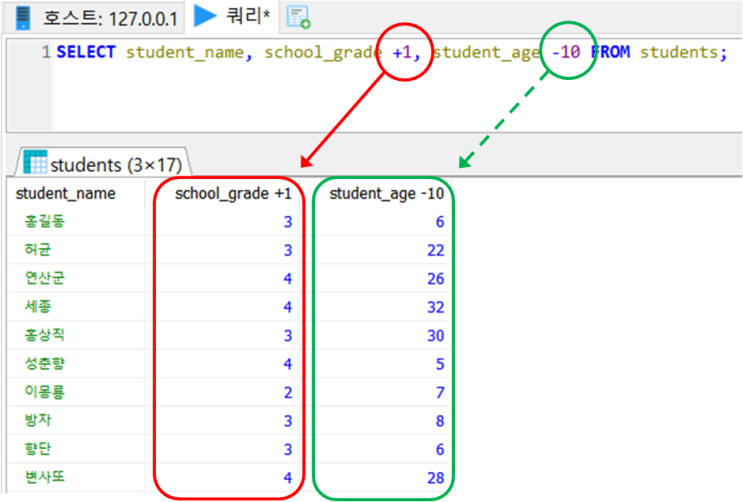This screenshot has width=743, height=502.
Task: Click grade value 2 in 이몽룡 row
Action: [288, 392]
